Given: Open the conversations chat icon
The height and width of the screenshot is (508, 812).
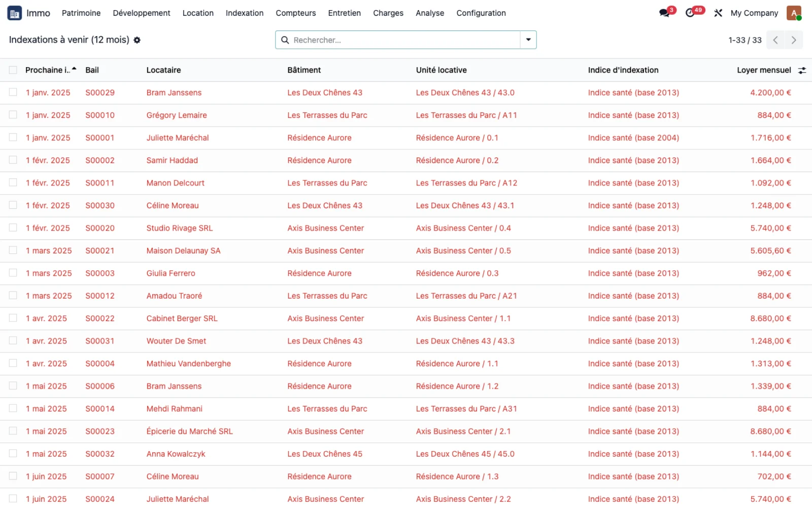Looking at the screenshot, I should pos(664,13).
